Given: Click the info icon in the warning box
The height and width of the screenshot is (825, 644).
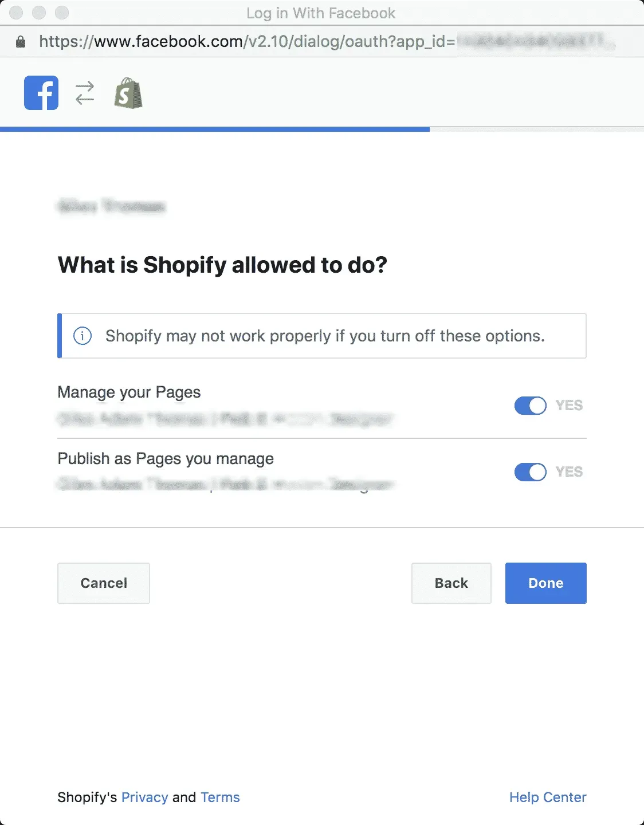Looking at the screenshot, I should click(82, 336).
